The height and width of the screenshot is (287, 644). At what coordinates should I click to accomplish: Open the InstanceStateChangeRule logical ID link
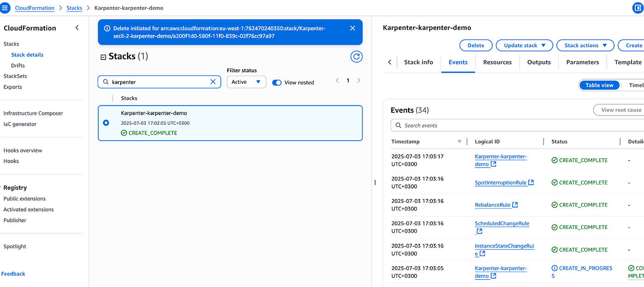504,250
